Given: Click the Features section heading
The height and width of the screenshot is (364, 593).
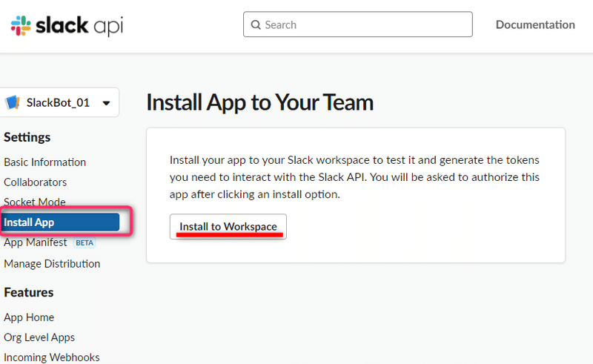Looking at the screenshot, I should 29,293.
